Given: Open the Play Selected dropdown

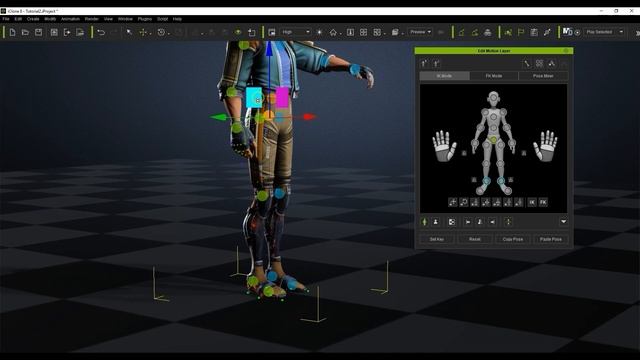Looking at the screenshot, I should [x=604, y=32].
